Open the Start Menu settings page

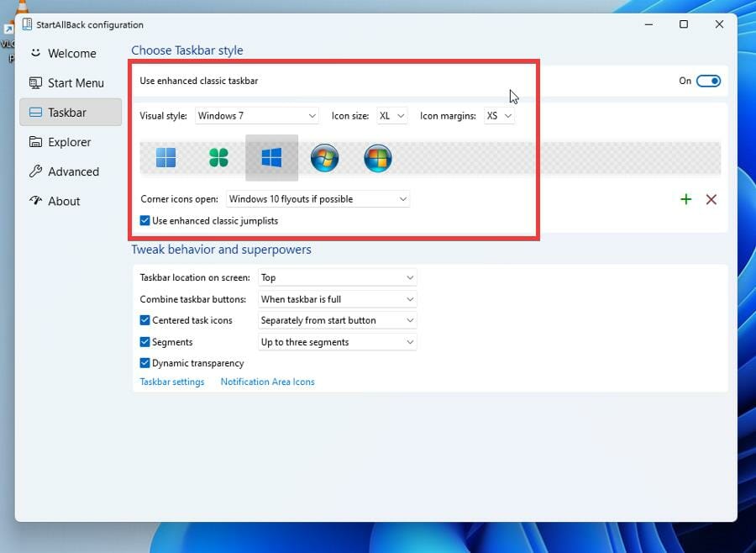click(71, 83)
